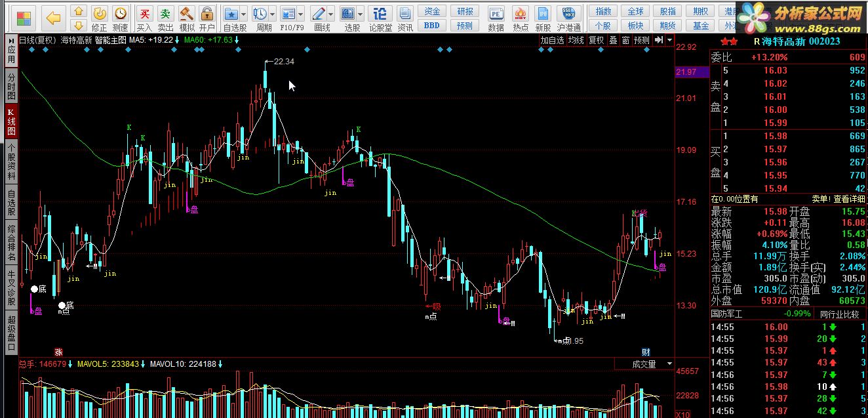
Task: Open the 个股资料 sidebar tab
Action: click(11, 161)
